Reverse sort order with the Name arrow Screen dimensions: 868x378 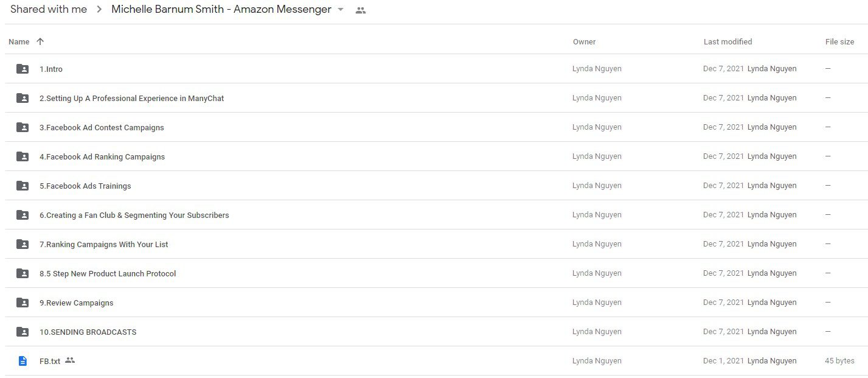click(40, 41)
